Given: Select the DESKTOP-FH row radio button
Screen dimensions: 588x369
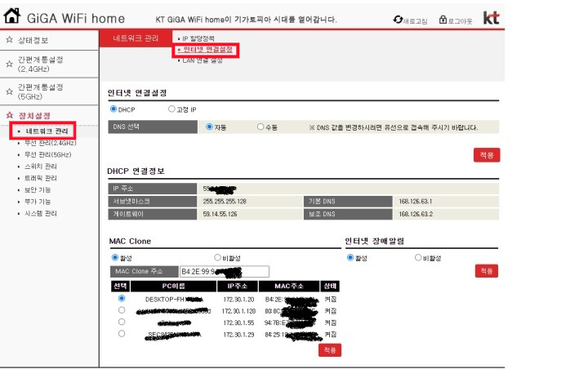Looking at the screenshot, I should [122, 299].
